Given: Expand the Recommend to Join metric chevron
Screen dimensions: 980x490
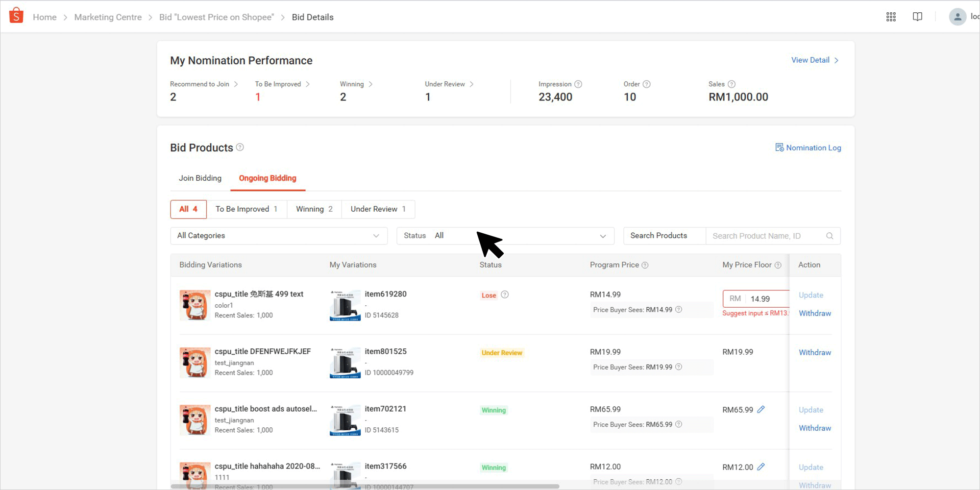Looking at the screenshot, I should tap(236, 84).
